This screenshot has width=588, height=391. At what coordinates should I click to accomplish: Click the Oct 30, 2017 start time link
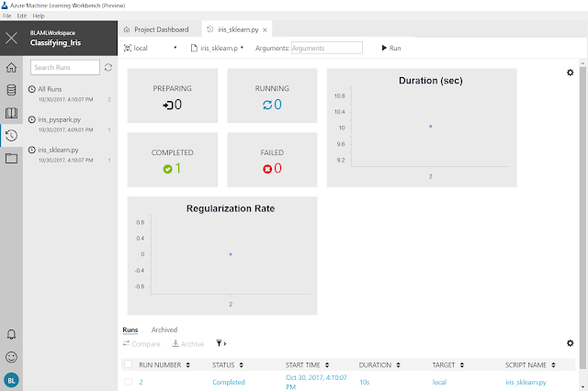coord(316,382)
